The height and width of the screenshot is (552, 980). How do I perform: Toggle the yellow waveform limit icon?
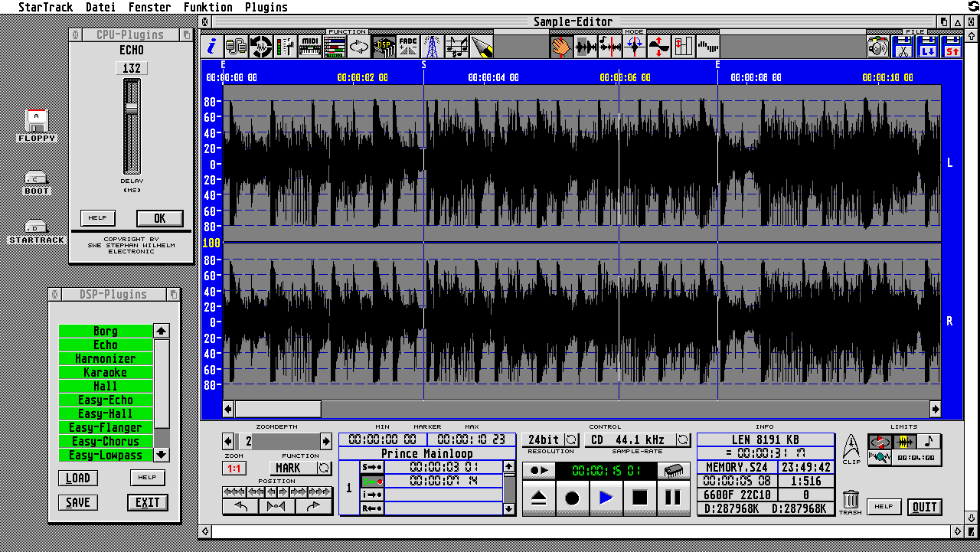pos(905,442)
